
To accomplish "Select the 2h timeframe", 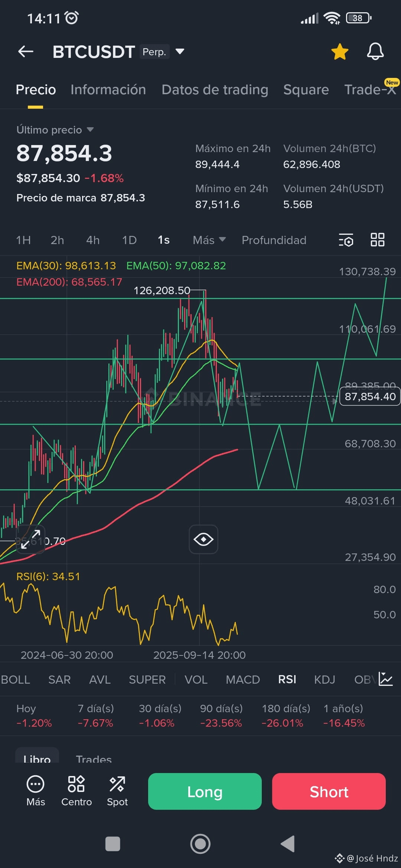I will [57, 240].
